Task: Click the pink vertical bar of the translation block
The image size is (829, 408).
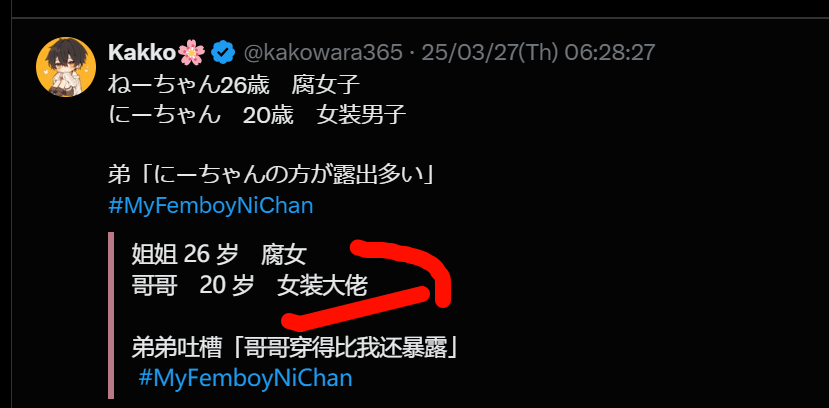Action: pyautogui.click(x=111, y=316)
